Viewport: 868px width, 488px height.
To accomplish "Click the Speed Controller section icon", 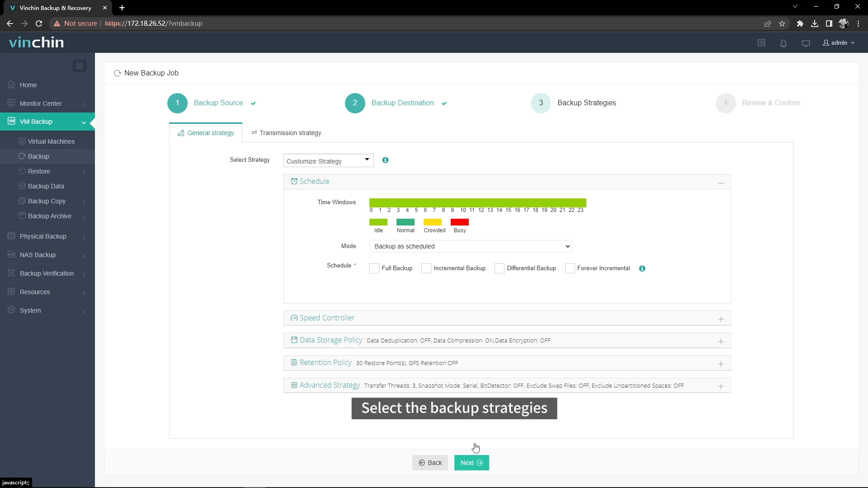I will 294,318.
